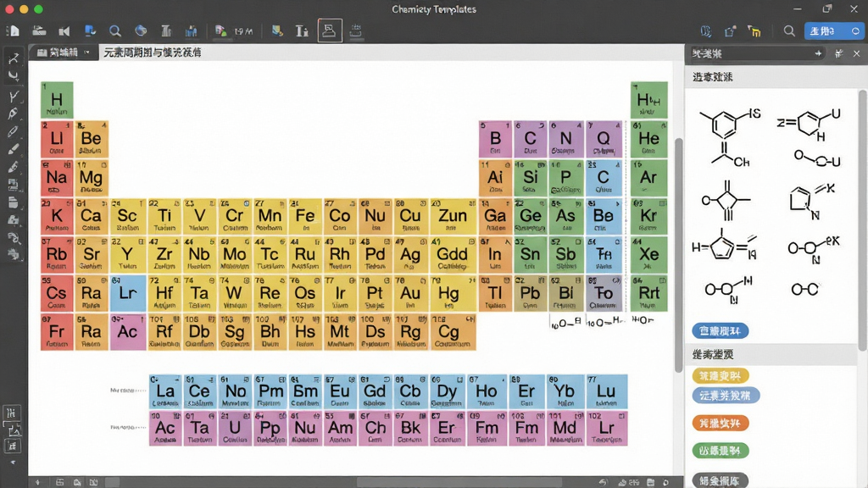The height and width of the screenshot is (488, 868).
Task: Toggle the switch inside the blue top-right button
Action: pos(855,31)
